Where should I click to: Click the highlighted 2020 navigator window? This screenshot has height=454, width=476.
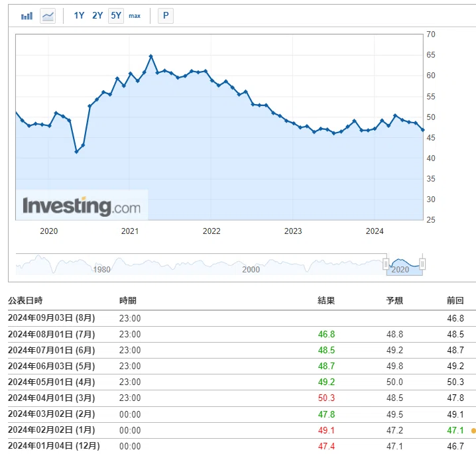tap(404, 264)
